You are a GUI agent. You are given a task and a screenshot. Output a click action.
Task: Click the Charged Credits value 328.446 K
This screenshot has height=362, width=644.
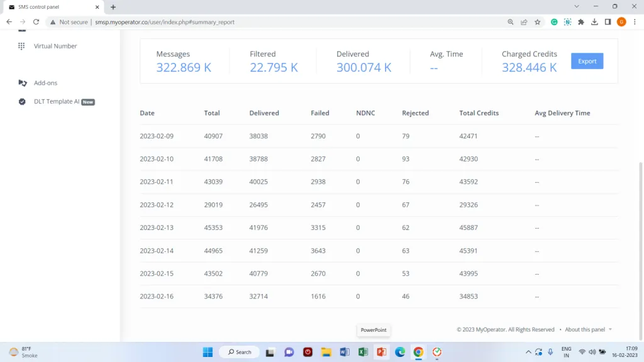click(x=530, y=67)
